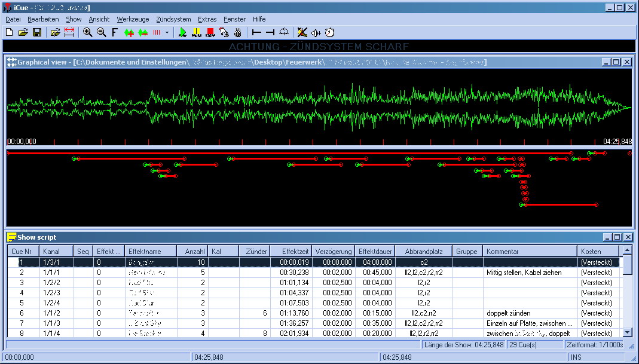Open the Zündsystem menu
639x364 pixels.
[174, 19]
